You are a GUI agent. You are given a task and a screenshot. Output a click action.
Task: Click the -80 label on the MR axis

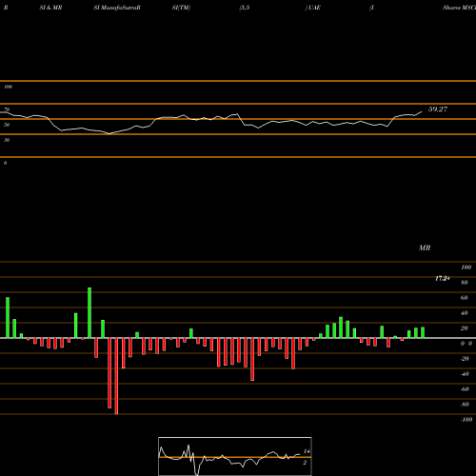point(465,405)
